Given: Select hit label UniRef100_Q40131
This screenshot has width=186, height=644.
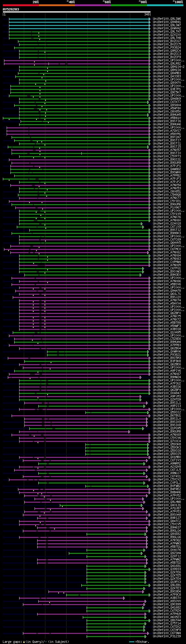Looking at the screenshot, I should [x=167, y=505].
